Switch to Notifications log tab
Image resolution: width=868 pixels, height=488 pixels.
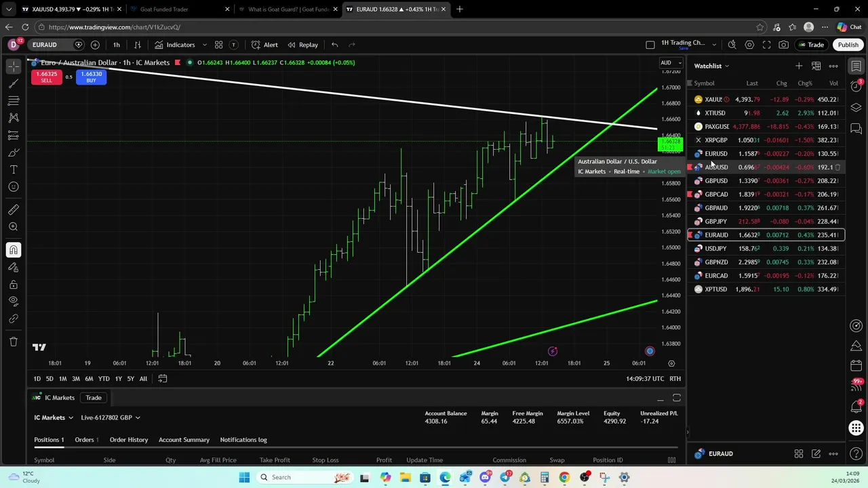(x=243, y=440)
